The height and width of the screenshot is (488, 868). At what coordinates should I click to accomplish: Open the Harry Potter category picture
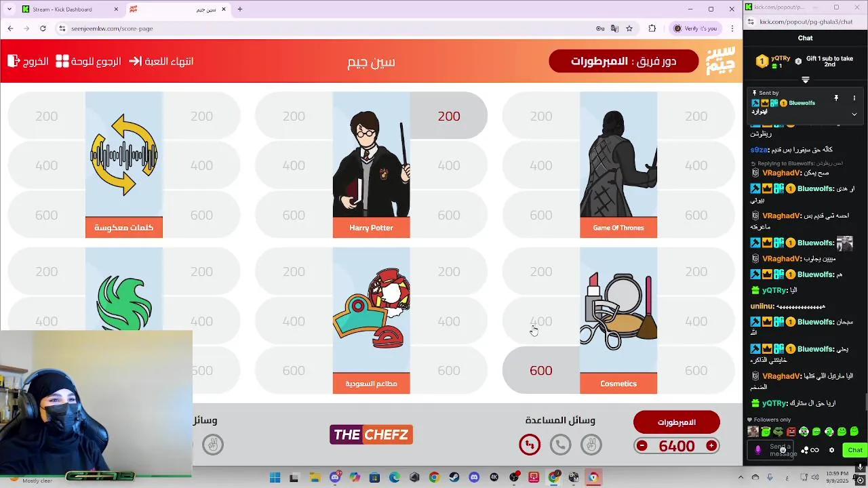point(371,155)
